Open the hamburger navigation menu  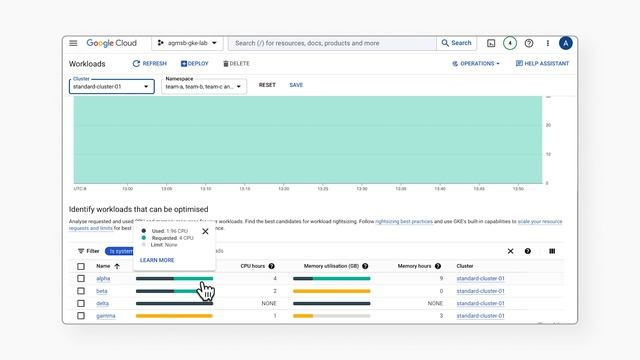tap(73, 43)
